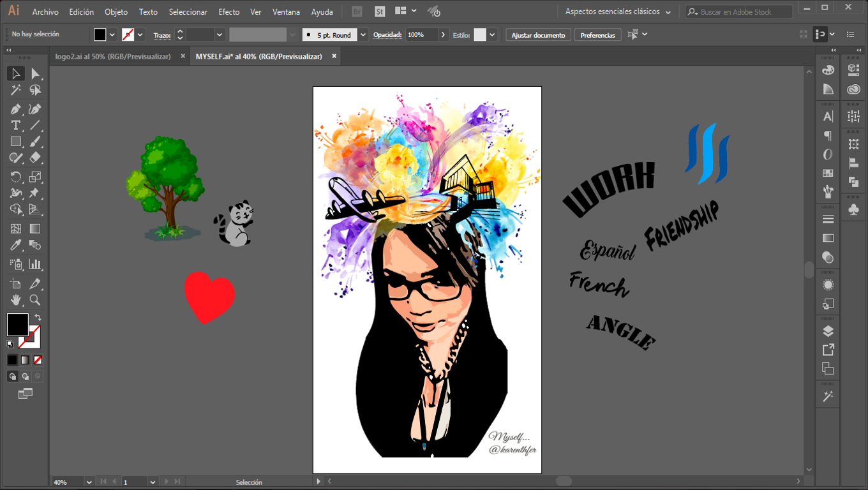The image size is (868, 490).
Task: Open the Color palette panel icon
Action: pyautogui.click(x=828, y=70)
